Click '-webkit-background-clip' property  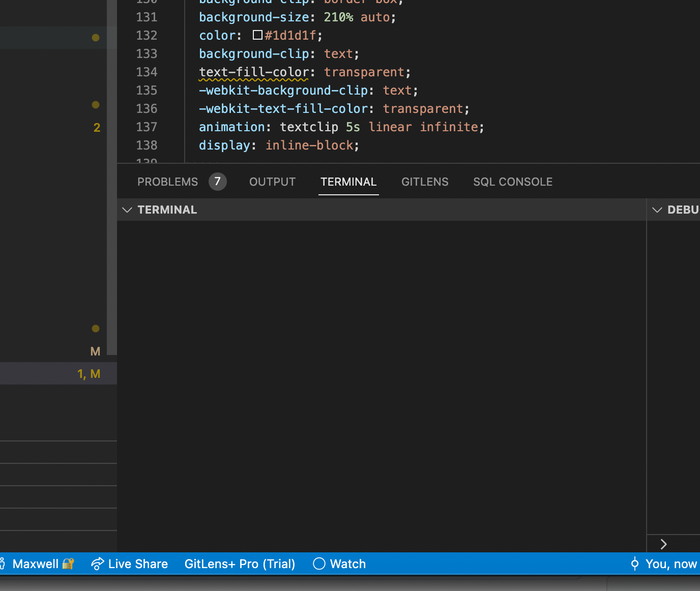click(x=283, y=90)
